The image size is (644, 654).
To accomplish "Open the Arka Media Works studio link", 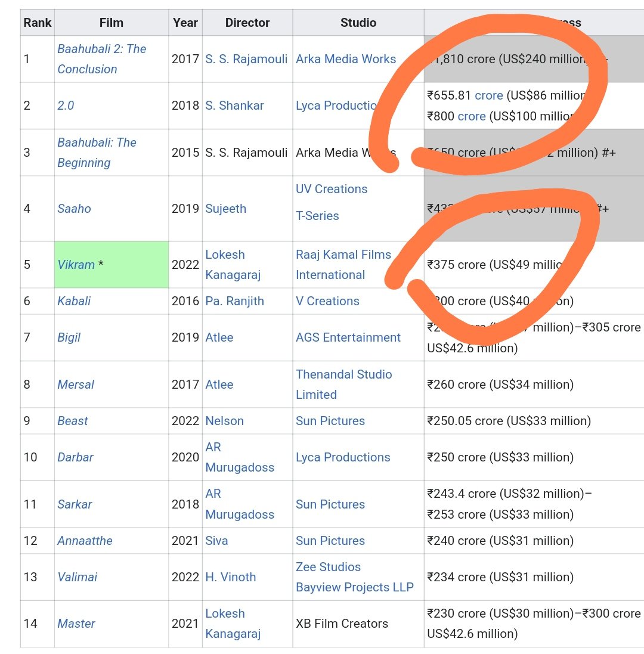I will coord(346,59).
